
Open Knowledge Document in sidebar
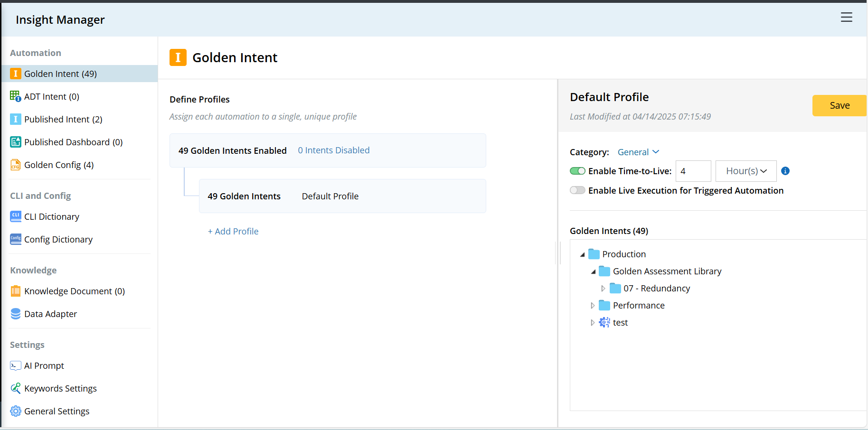tap(74, 291)
